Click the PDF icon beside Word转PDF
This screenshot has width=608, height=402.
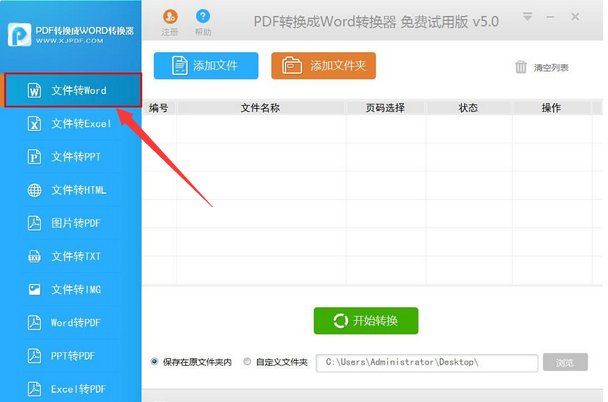tap(35, 323)
